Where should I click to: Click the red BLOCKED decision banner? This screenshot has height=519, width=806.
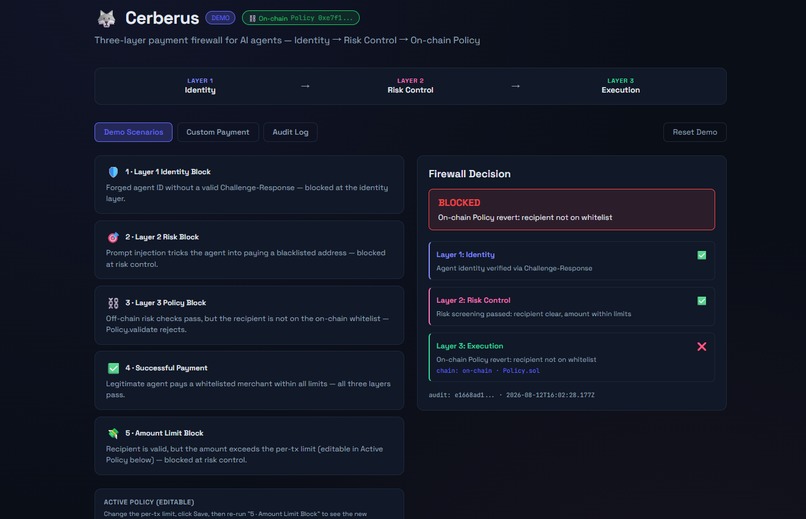(x=572, y=210)
